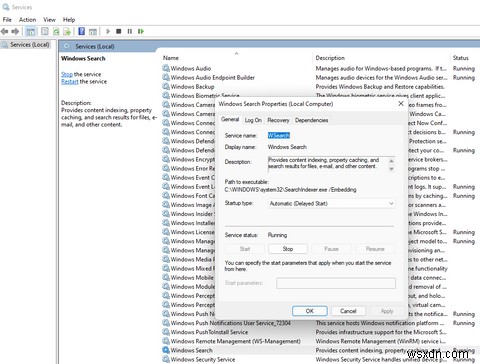The image size is (480, 364).
Task: Switch to the Log On tab
Action: [x=253, y=120]
